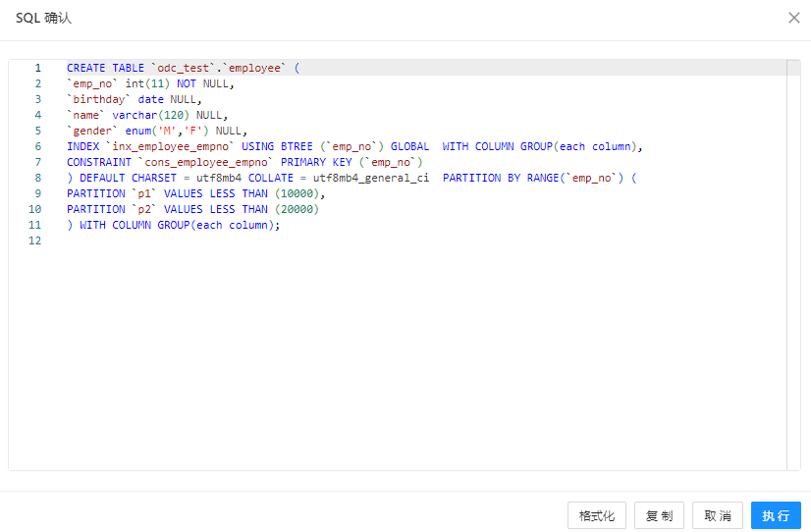
Task: Click line number 12 in the gutter
Action: [34, 240]
